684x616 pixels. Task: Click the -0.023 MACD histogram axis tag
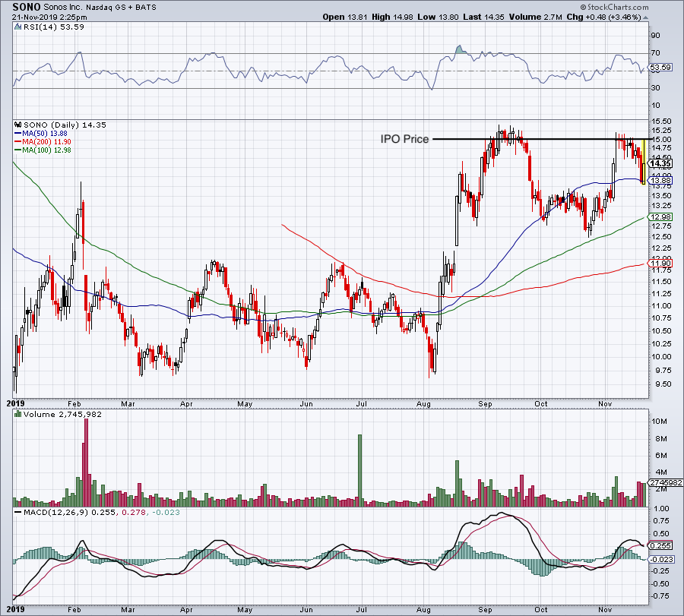point(662,559)
